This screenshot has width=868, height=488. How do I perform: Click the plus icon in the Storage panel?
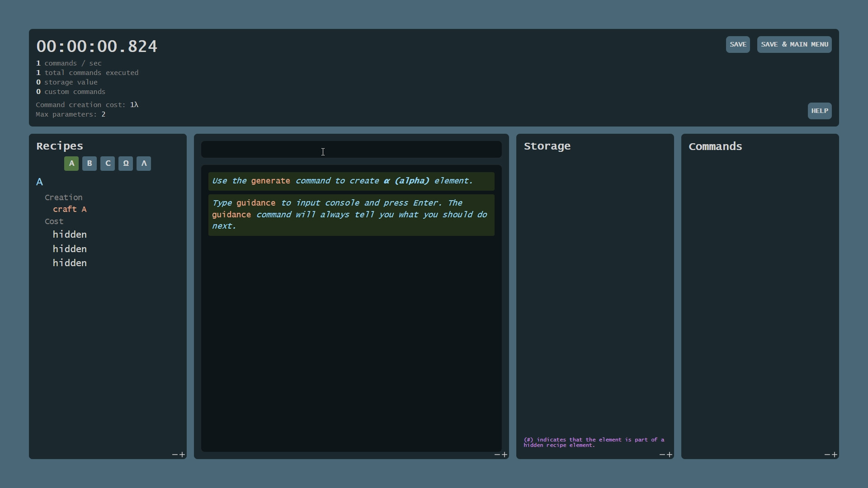click(x=670, y=455)
